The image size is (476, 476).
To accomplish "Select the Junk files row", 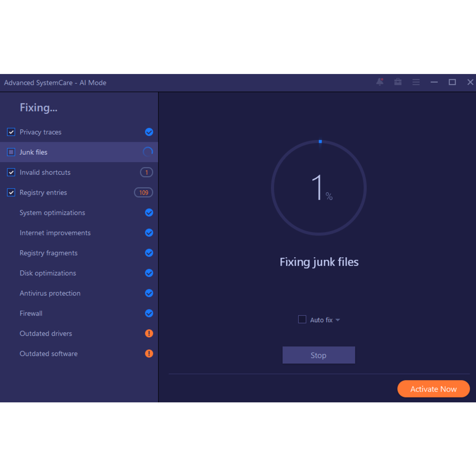I will 74,152.
